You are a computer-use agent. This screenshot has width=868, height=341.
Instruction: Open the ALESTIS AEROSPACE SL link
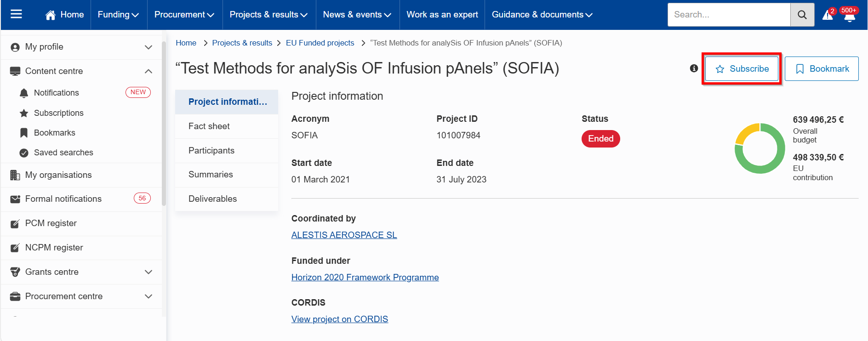click(344, 235)
